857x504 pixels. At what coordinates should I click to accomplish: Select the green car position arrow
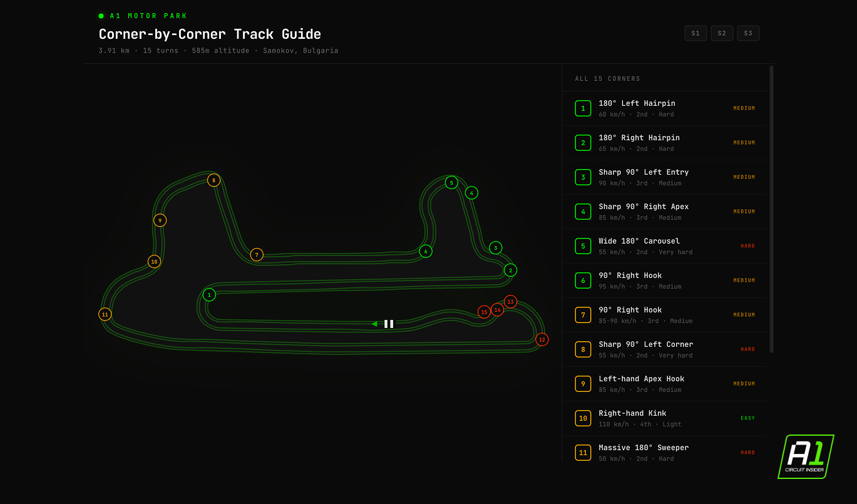374,324
